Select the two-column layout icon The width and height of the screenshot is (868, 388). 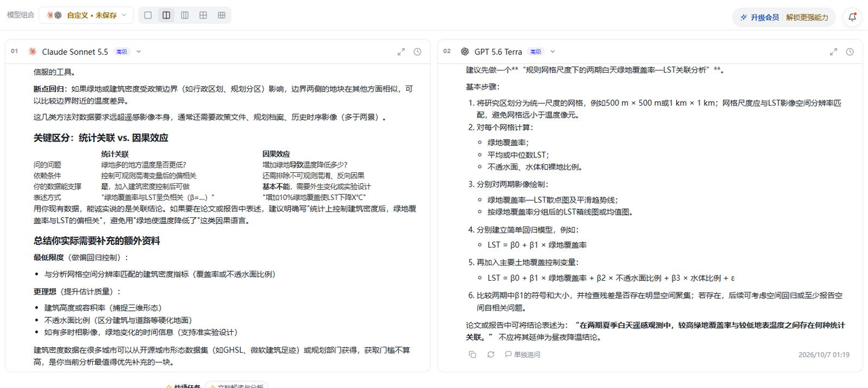166,15
